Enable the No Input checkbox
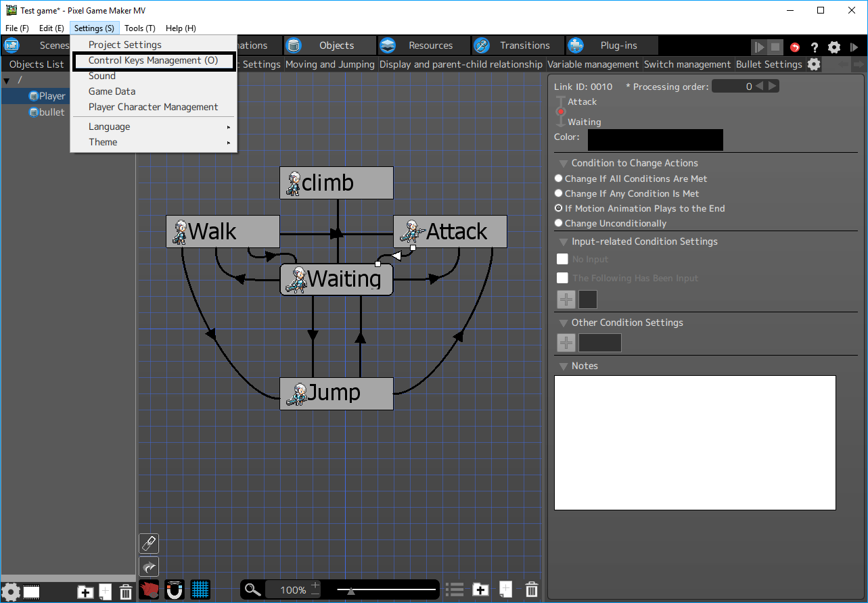Image resolution: width=868 pixels, height=603 pixels. 562,259
